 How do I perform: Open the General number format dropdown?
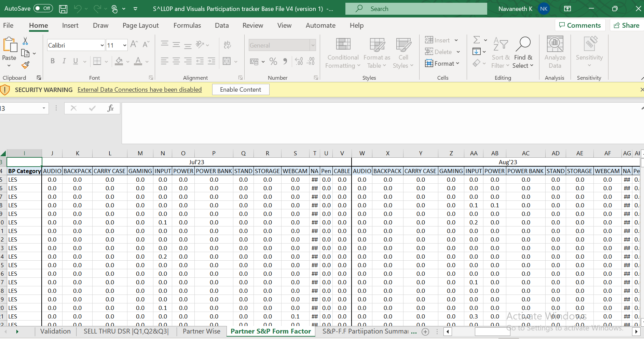point(312,45)
